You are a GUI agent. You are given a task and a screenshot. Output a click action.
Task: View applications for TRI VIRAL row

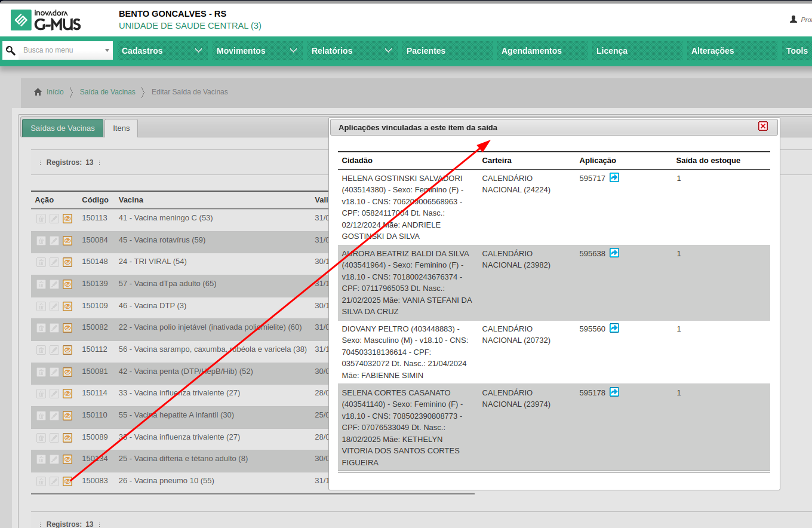(x=67, y=262)
